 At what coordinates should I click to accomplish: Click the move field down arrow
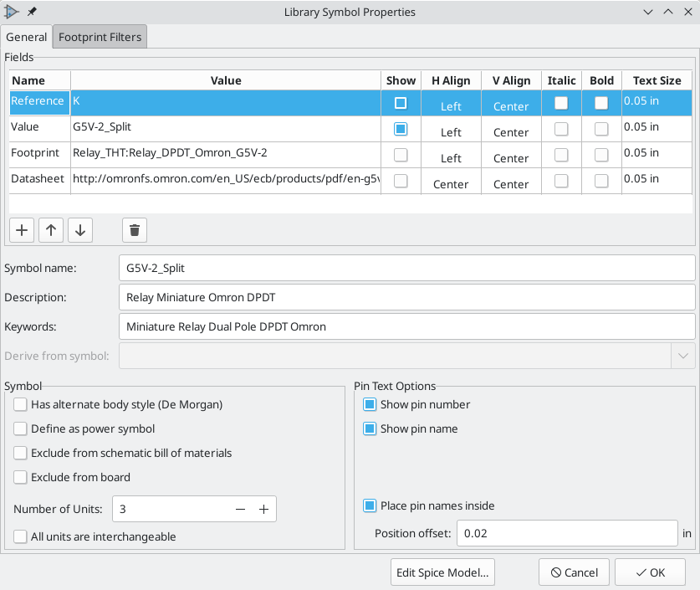coord(79,230)
